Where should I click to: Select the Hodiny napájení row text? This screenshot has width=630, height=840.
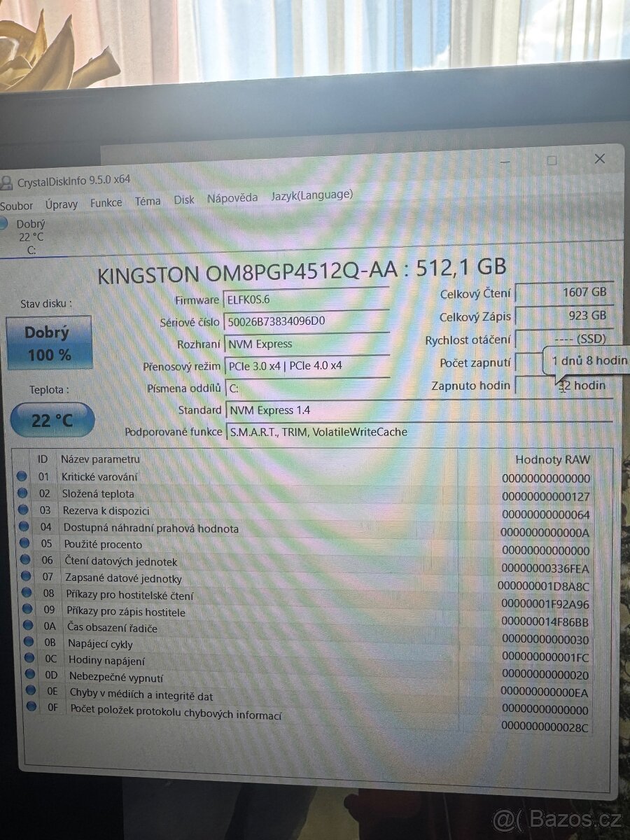click(x=107, y=660)
